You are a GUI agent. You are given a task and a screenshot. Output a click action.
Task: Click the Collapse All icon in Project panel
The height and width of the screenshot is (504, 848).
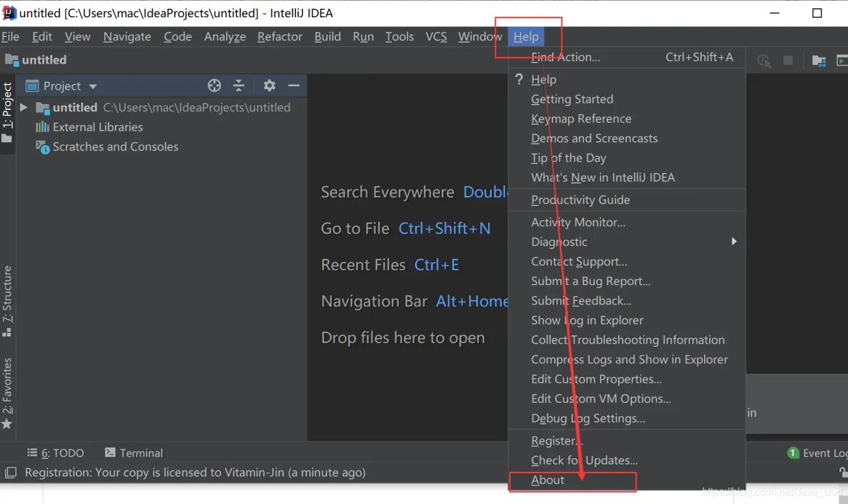click(239, 85)
